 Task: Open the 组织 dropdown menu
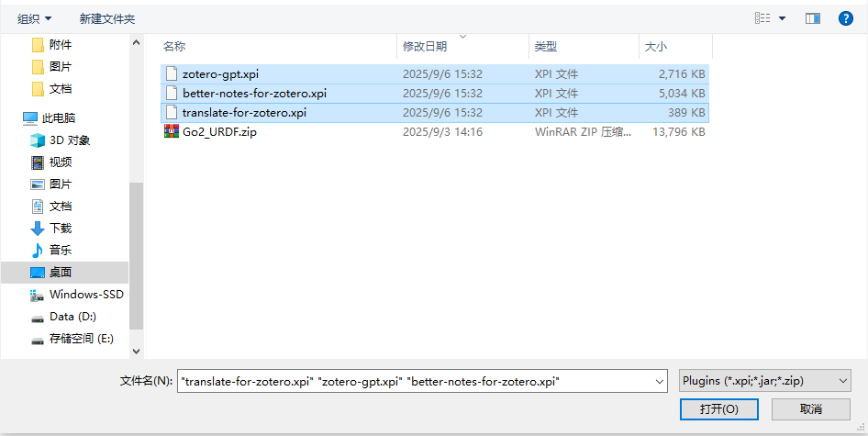click(x=34, y=19)
